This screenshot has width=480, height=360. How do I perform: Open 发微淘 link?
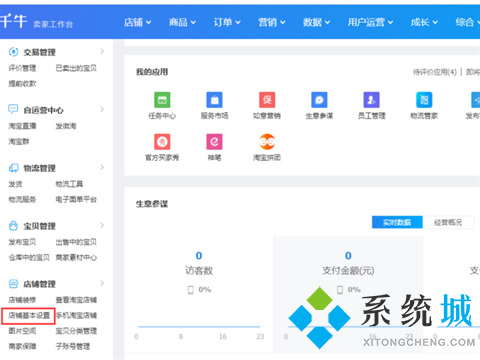pos(66,126)
